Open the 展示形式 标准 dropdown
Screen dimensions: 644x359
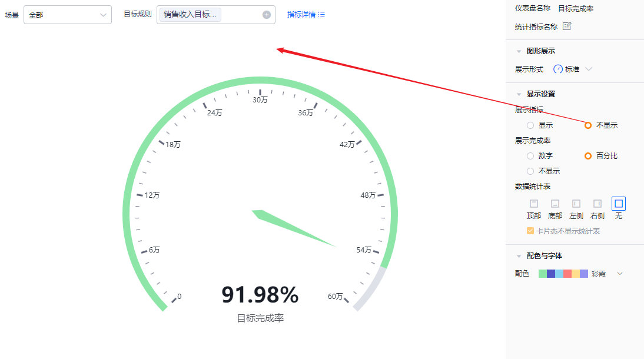573,69
